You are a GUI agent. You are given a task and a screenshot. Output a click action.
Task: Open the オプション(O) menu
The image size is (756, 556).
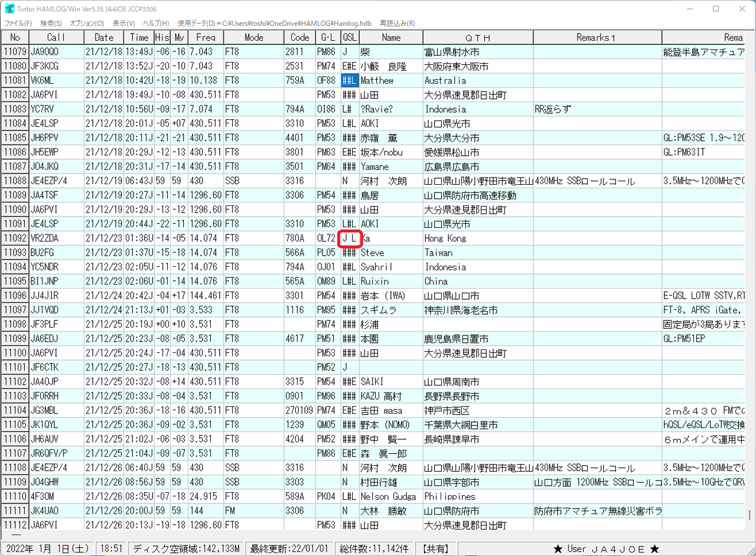click(x=87, y=24)
